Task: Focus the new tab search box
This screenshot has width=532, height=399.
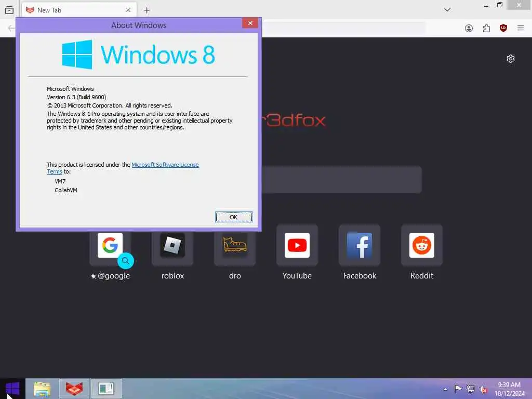Action: [341, 179]
